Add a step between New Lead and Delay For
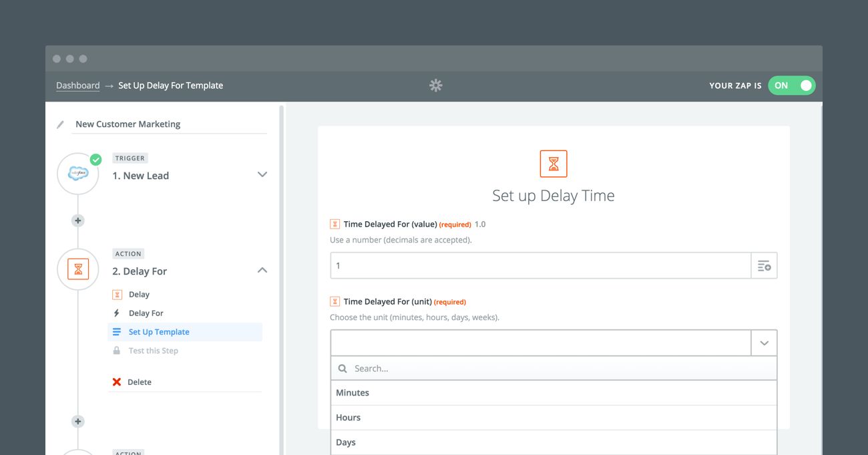The width and height of the screenshot is (868, 455). 78,220
